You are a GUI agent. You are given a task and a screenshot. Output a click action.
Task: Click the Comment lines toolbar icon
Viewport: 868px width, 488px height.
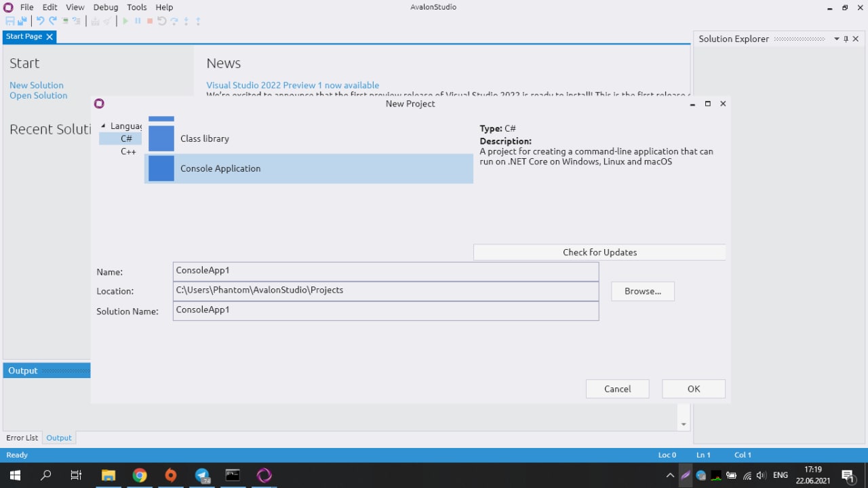tap(65, 21)
